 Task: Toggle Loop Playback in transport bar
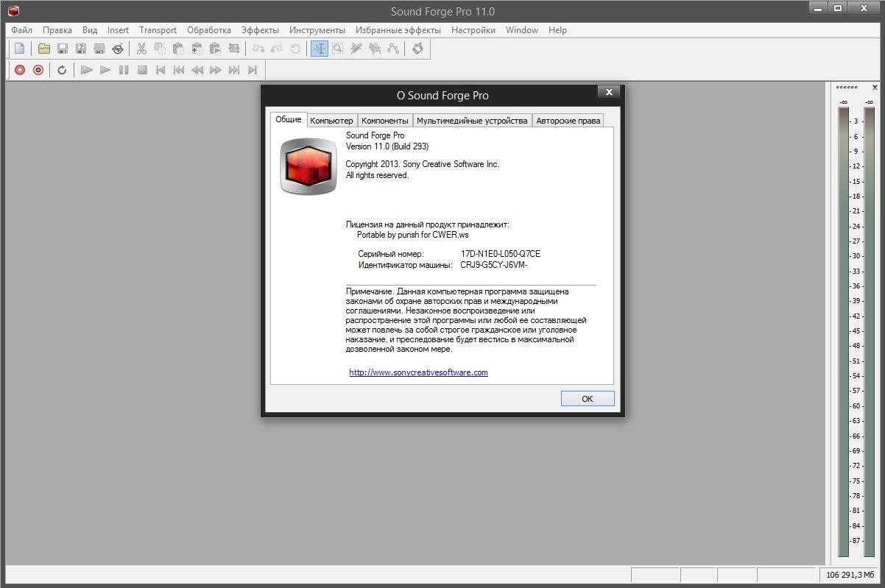point(62,70)
